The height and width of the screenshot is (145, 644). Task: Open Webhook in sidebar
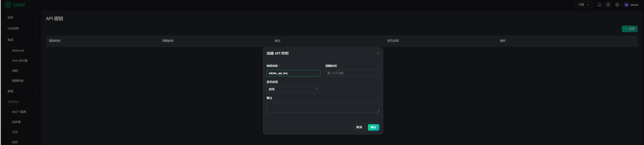pyautogui.click(x=18, y=51)
